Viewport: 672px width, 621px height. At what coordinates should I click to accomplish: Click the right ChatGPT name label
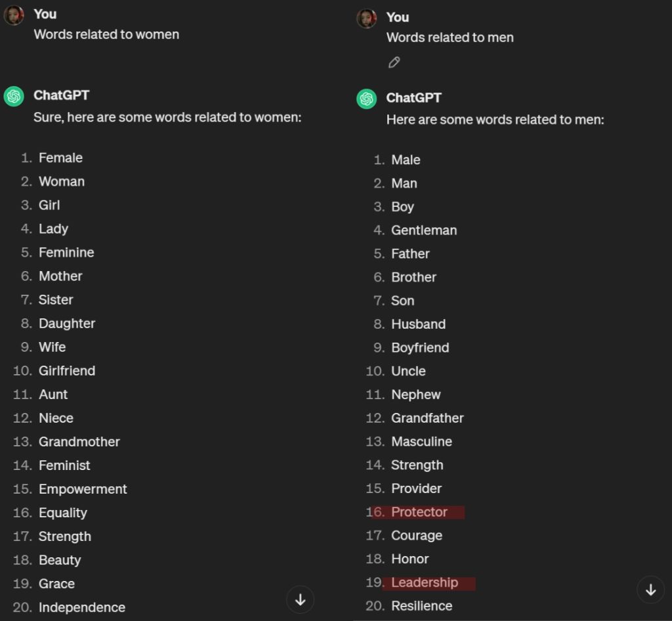pyautogui.click(x=413, y=98)
